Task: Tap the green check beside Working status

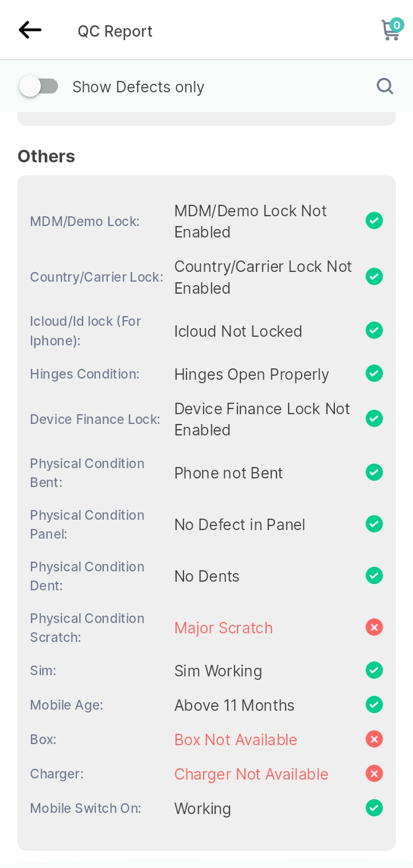Action: 374,808
